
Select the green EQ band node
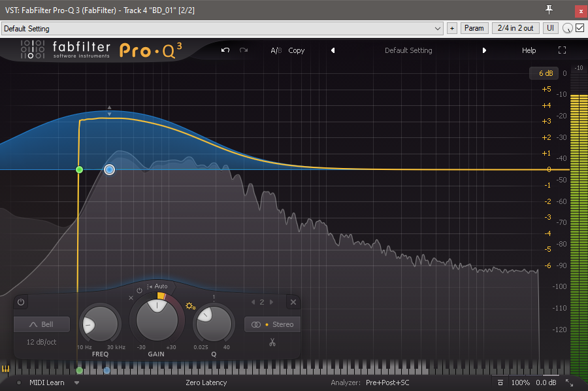pyautogui.click(x=79, y=169)
